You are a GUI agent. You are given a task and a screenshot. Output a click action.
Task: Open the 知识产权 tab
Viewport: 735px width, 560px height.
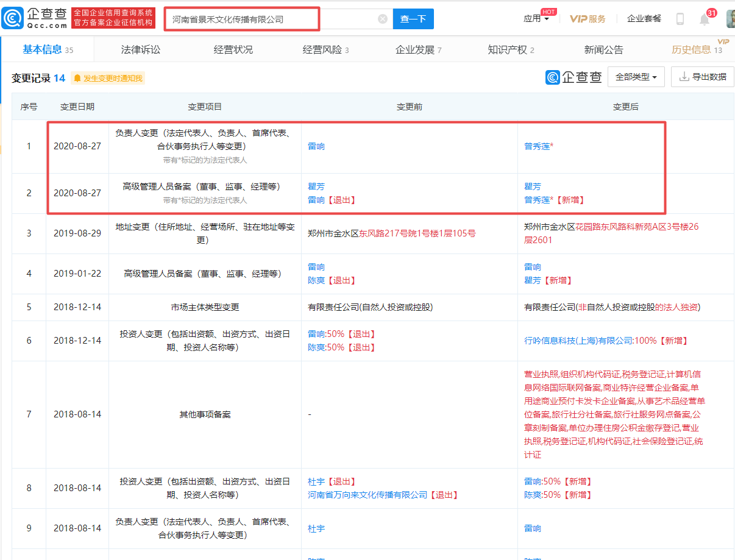point(511,50)
